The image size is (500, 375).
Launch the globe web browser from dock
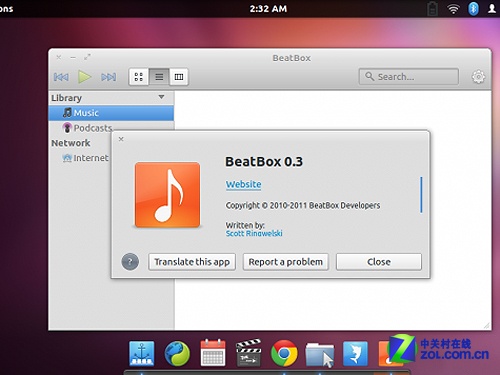(177, 353)
